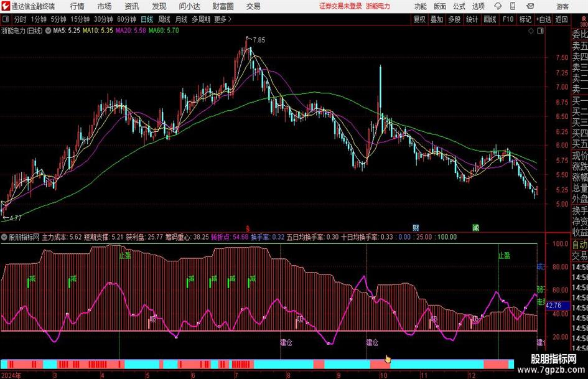588x379 pixels.
Task: Click the MA10: 5.35 label
Action: pyautogui.click(x=98, y=30)
